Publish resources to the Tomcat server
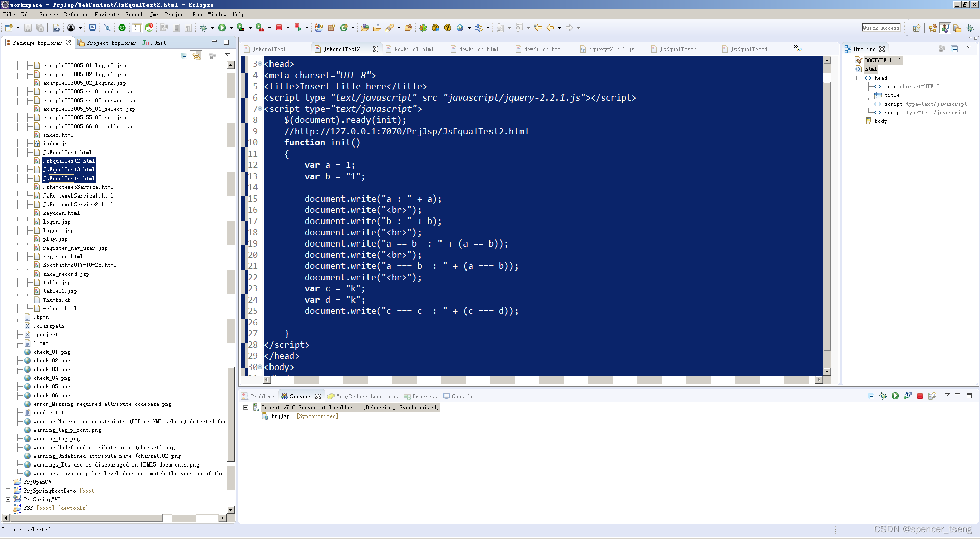Viewport: 980px width, 539px height. pos(933,397)
